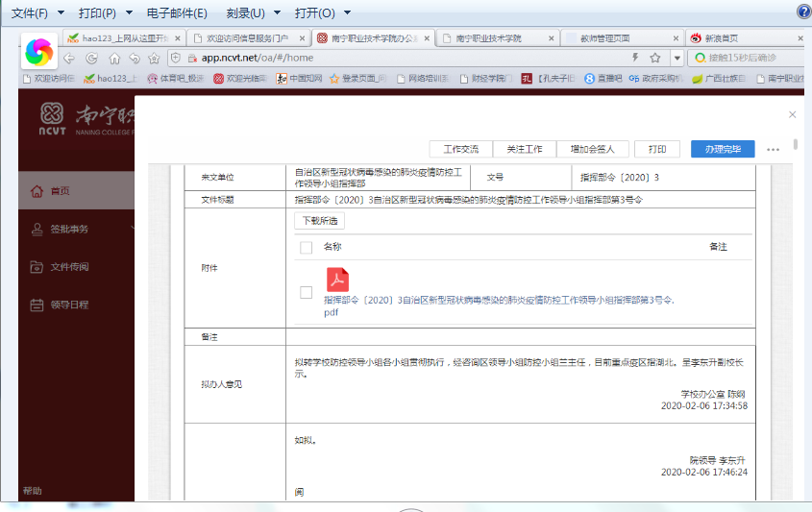Close the 欢迎访问信息服务门户 tab
Viewport: 812px width, 512px height.
coord(302,38)
